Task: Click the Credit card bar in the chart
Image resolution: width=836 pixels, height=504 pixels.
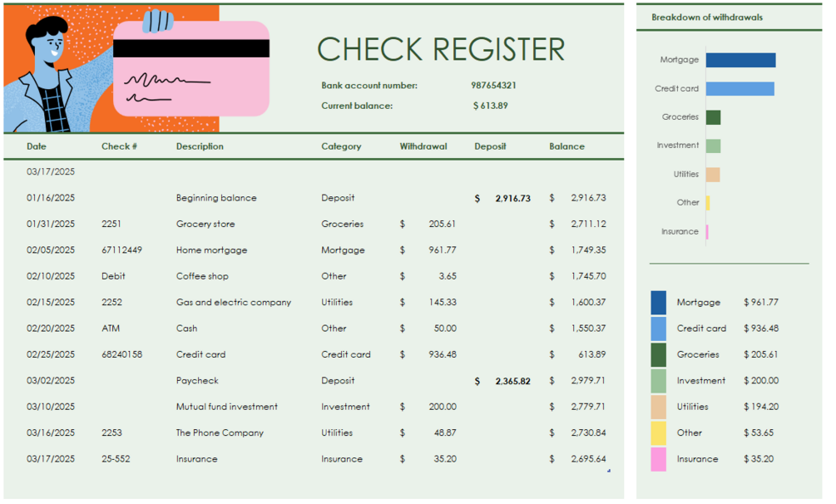Action: pyautogui.click(x=739, y=88)
